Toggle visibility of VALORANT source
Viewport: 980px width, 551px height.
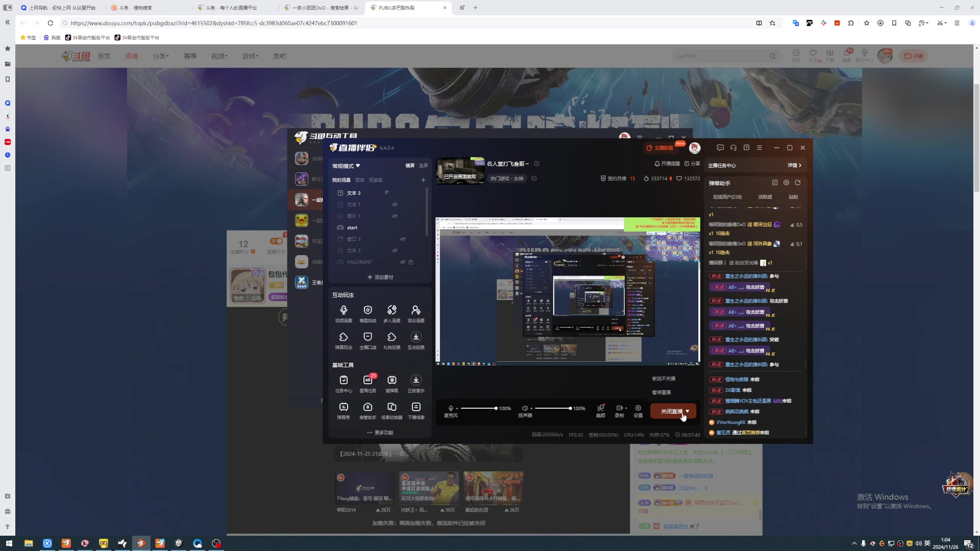click(403, 262)
